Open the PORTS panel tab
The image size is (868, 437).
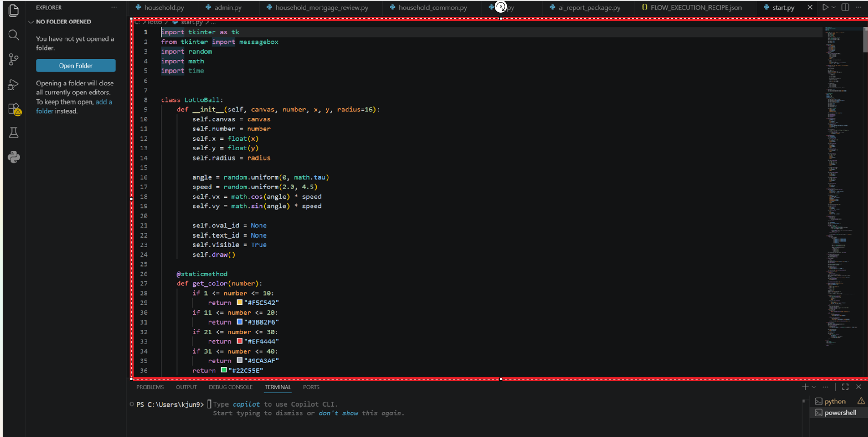311,387
